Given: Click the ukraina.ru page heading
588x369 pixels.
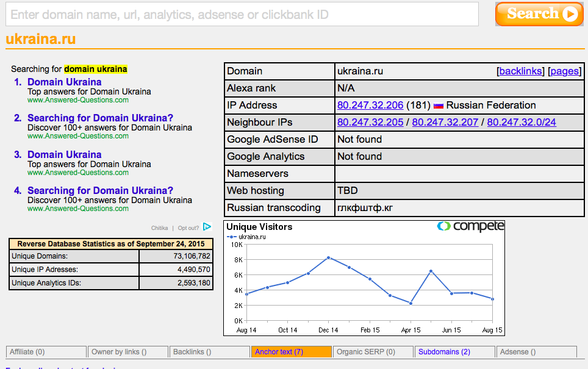Looking at the screenshot, I should (40, 39).
